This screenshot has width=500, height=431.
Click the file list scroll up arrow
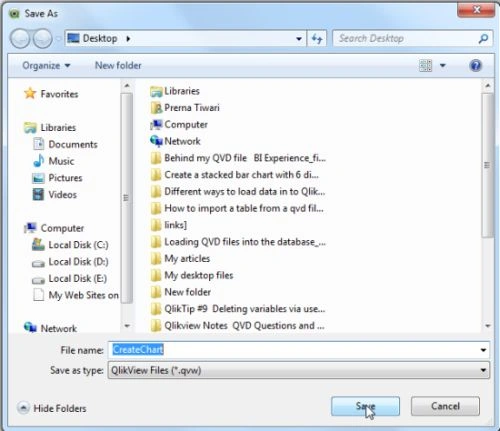point(488,86)
